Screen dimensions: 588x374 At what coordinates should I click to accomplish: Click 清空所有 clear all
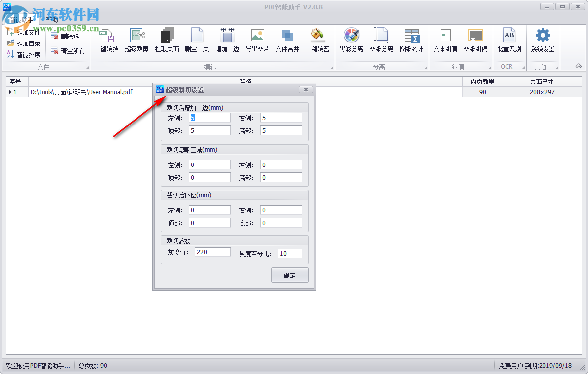click(68, 50)
